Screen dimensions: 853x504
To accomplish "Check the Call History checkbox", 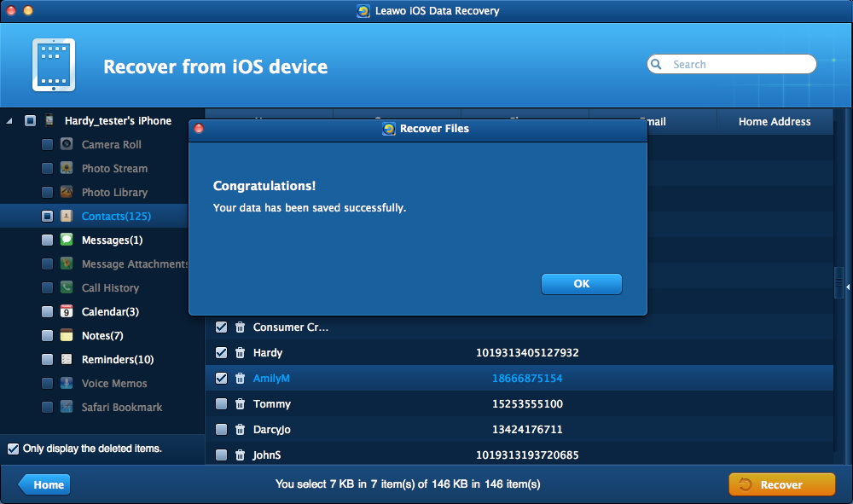I will (47, 288).
